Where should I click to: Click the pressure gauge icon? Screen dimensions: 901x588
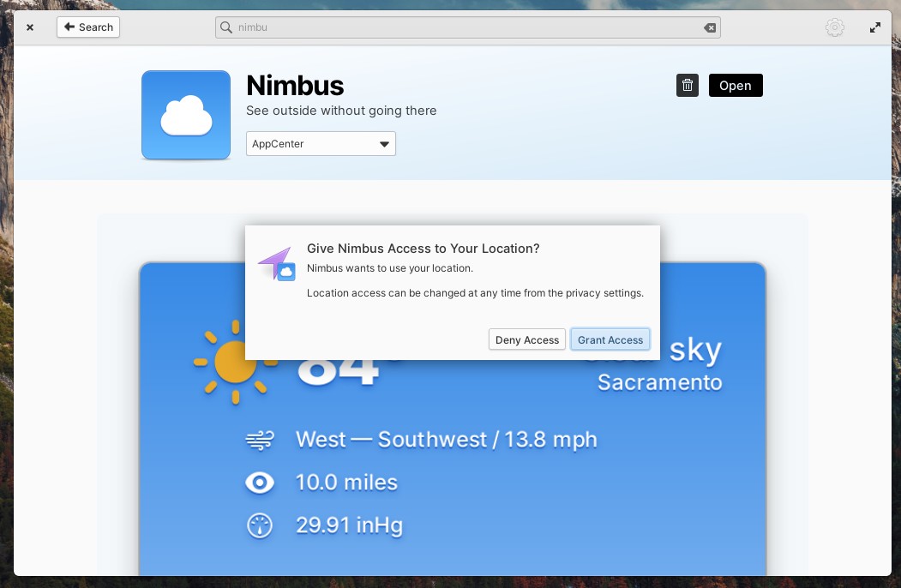point(260,525)
